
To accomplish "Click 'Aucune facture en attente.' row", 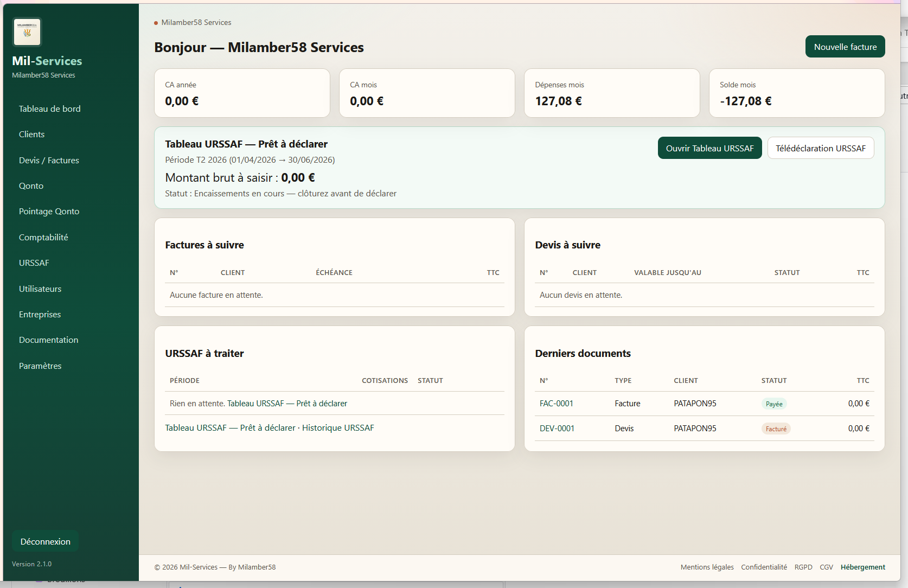I will point(335,295).
